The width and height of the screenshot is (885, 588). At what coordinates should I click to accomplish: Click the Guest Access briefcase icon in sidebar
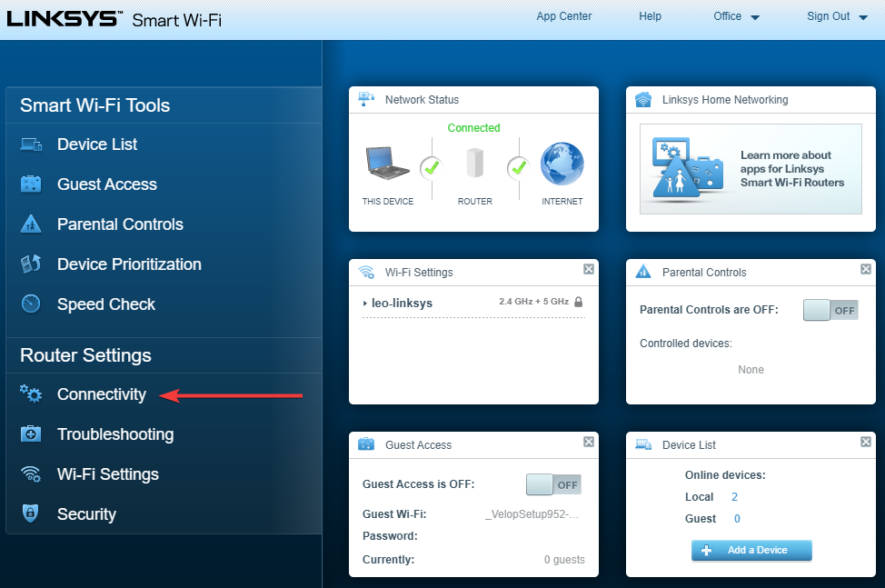(x=31, y=184)
